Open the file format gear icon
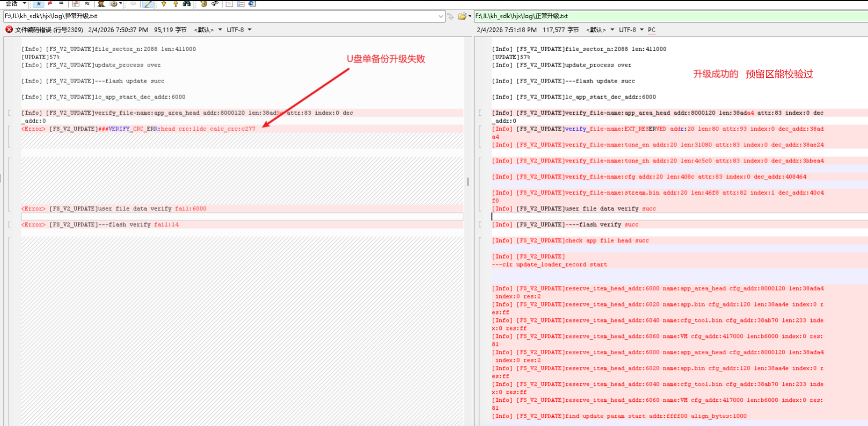868x426 pixels. [113, 3]
